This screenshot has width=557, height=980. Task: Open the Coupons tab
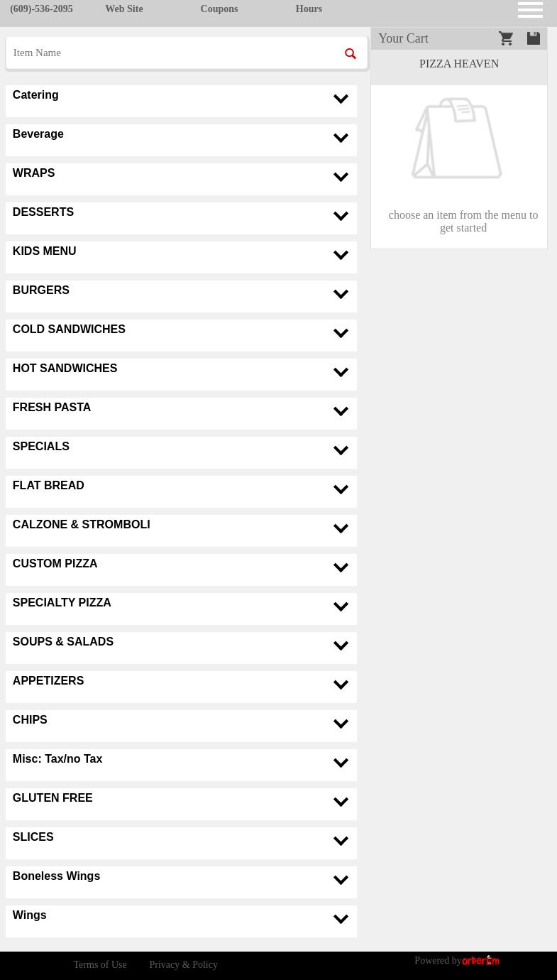[219, 9]
